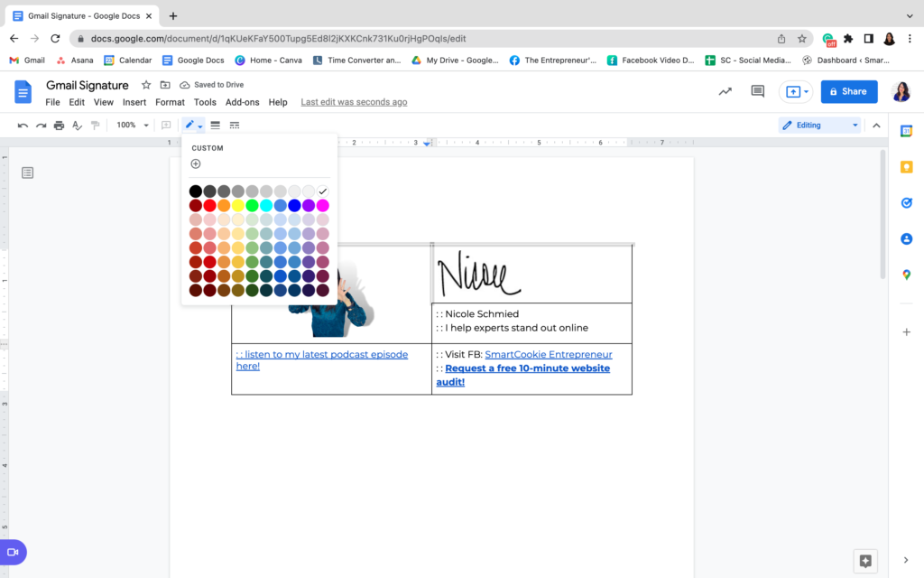The width and height of the screenshot is (924, 578).
Task: Click the Share button
Action: point(848,91)
